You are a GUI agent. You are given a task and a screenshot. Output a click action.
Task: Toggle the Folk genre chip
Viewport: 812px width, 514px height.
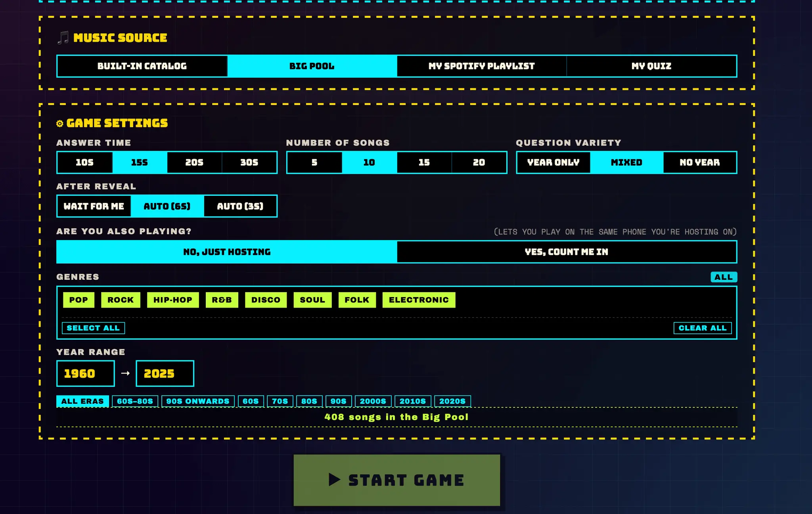357,300
